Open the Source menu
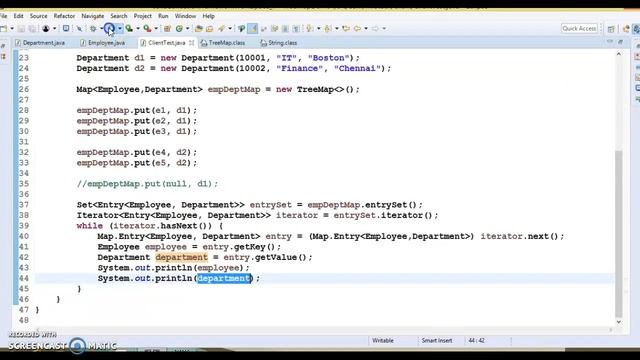 click(38, 16)
